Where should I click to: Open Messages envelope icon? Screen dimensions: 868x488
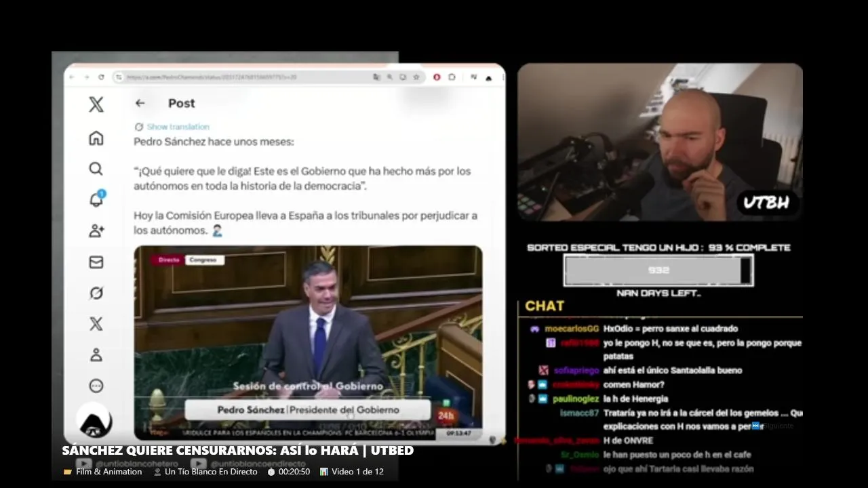tap(96, 262)
